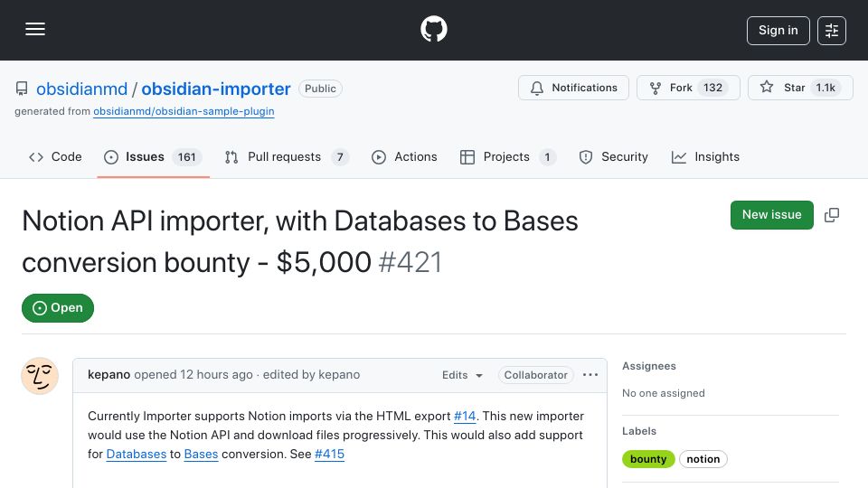Click the Labels sidebar heading
This screenshot has height=488, width=868.
pyautogui.click(x=639, y=431)
